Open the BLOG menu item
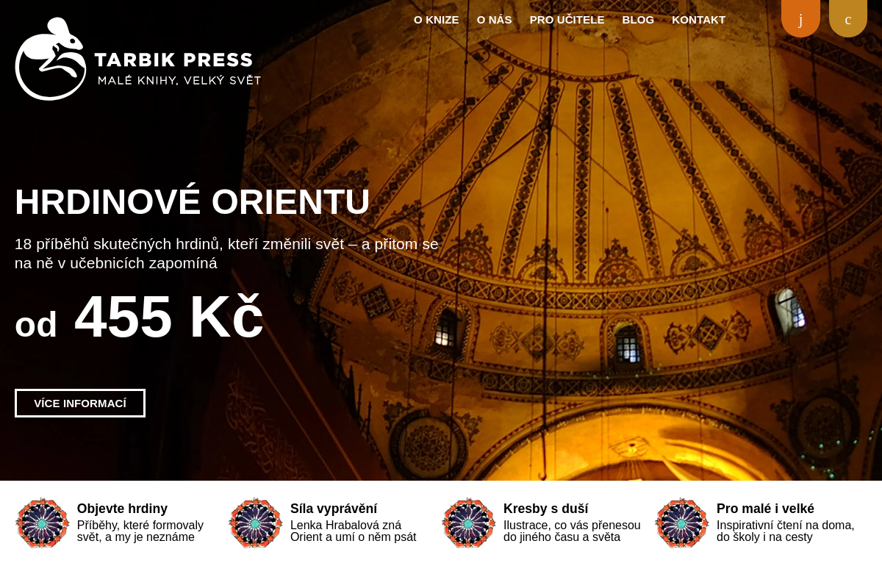This screenshot has width=882, height=588. coord(638,20)
